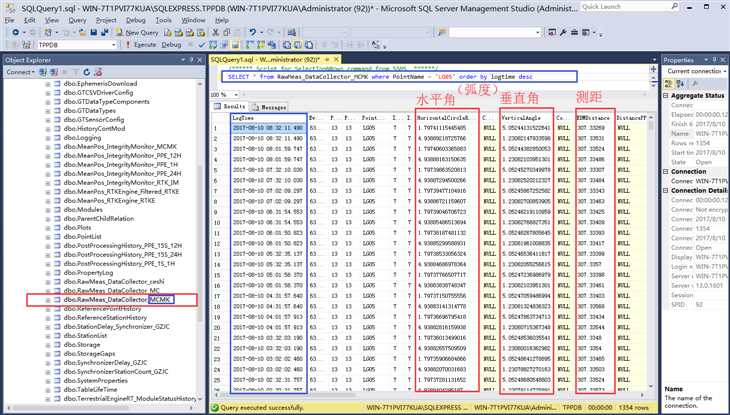
Task: Close the SQLQuery1.sql tab with its X
Action: pos(336,60)
